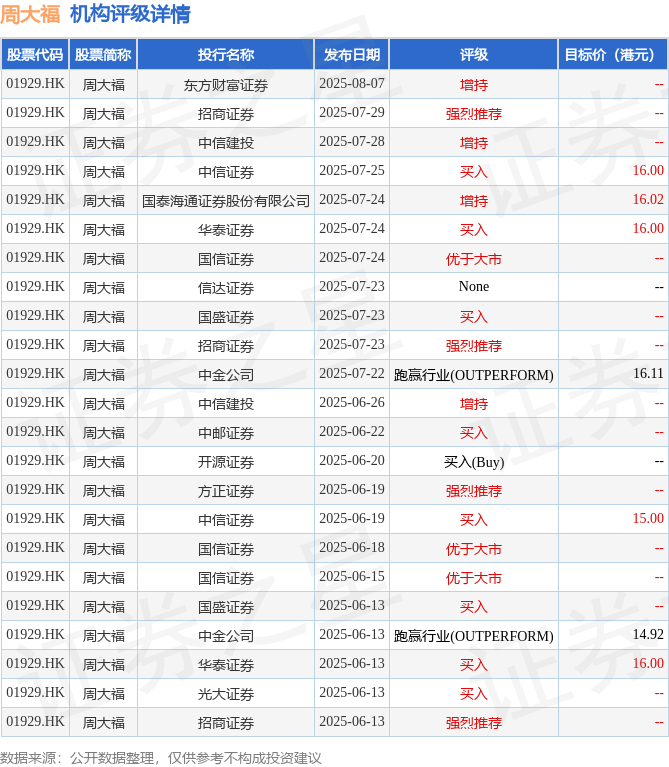The image size is (669, 767).
Task: Click the target price 16.11
Action: click(x=648, y=374)
